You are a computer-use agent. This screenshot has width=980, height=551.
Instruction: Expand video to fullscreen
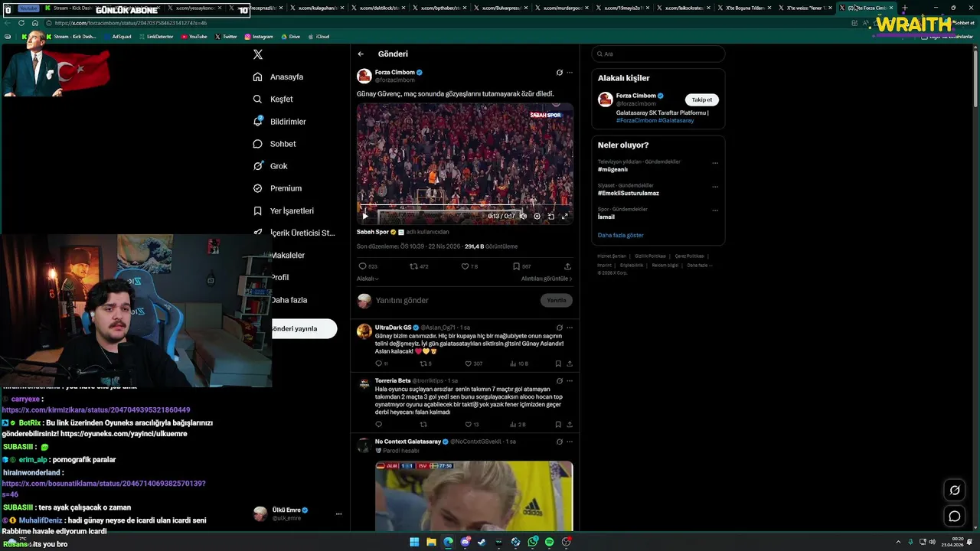pos(565,217)
